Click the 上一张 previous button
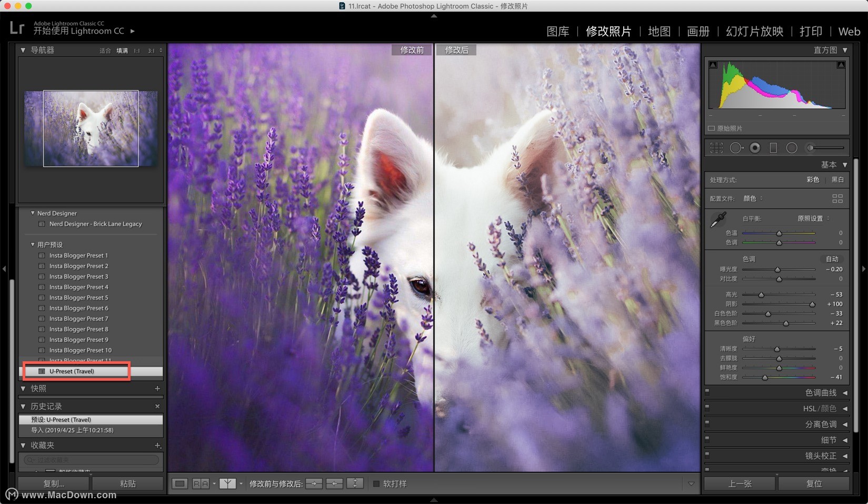The height and width of the screenshot is (504, 868). (740, 483)
